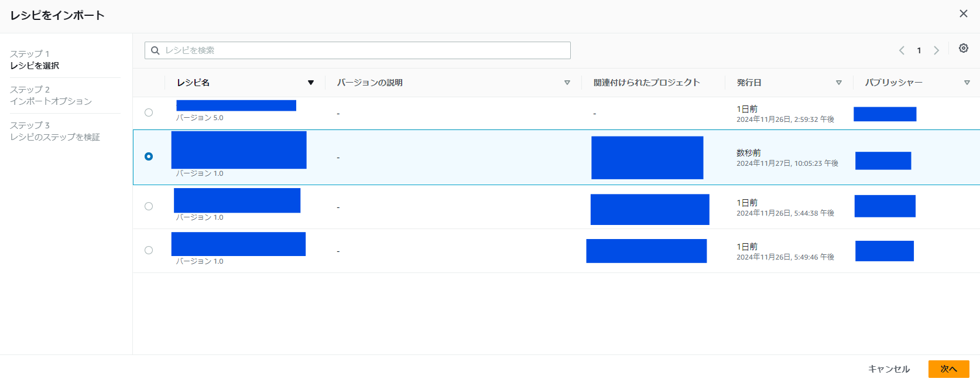Viewport: 980px width, 382px height.
Task: Click the レシピをインポート dialog title
Action: [57, 15]
